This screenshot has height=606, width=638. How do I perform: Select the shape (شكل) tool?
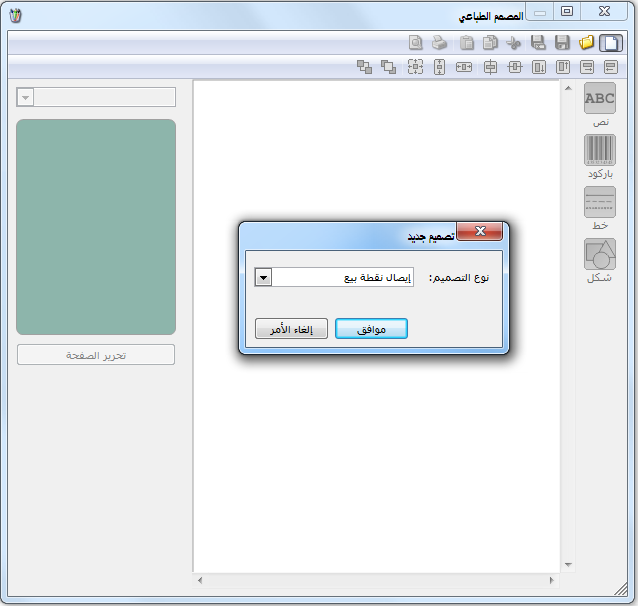click(600, 254)
